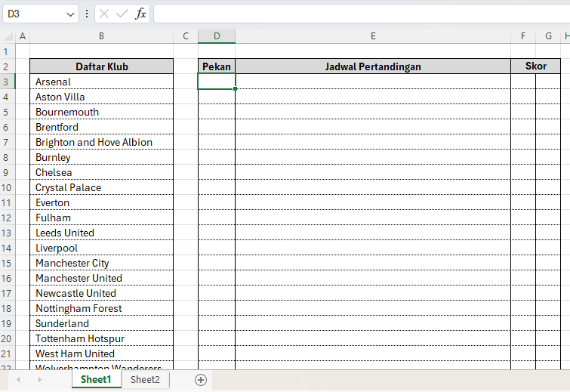This screenshot has width=570, height=392.
Task: Select column C header
Action: 186,36
